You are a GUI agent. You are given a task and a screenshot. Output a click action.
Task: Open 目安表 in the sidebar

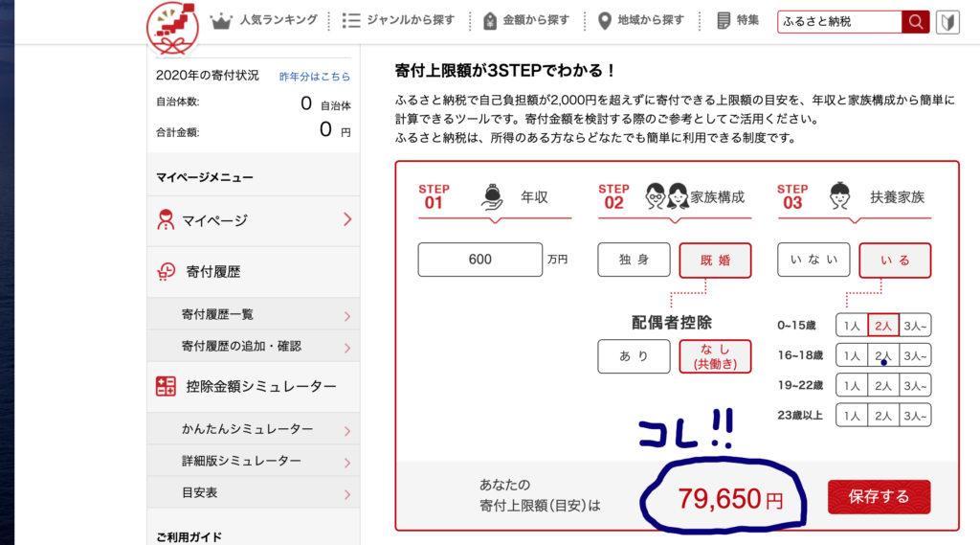pos(253,493)
